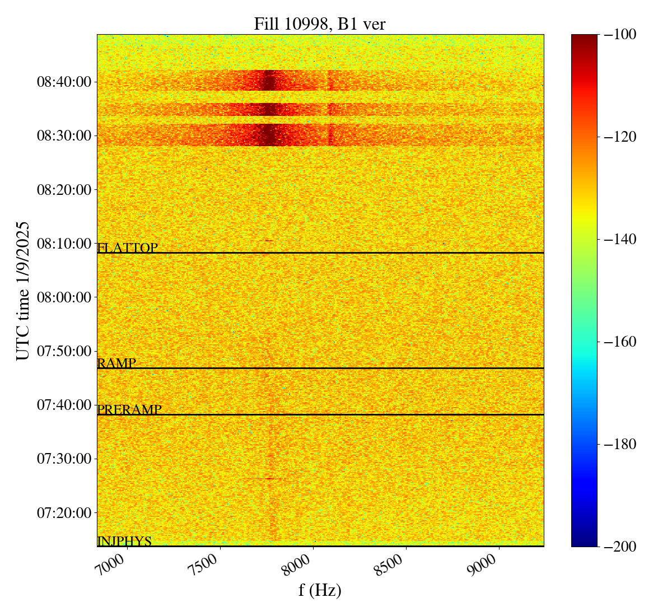Click the 'f (Hz)' x-axis label
This screenshot has height=616, width=672.
pos(320,590)
